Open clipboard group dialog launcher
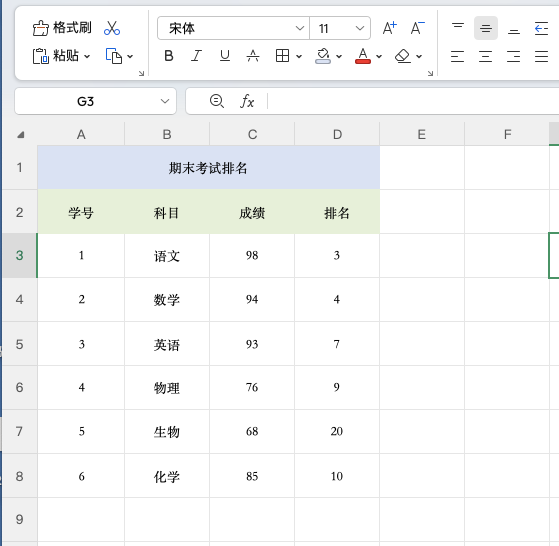The image size is (559, 546). [141, 73]
